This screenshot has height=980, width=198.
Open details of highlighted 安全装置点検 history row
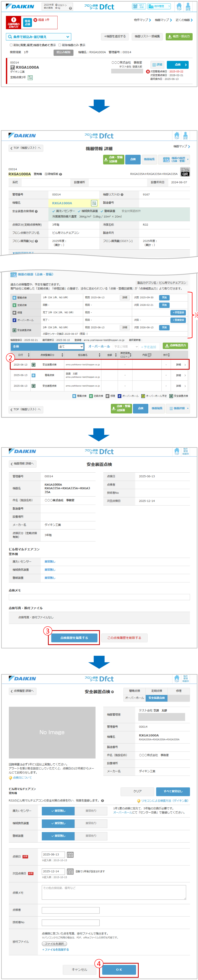click(180, 364)
